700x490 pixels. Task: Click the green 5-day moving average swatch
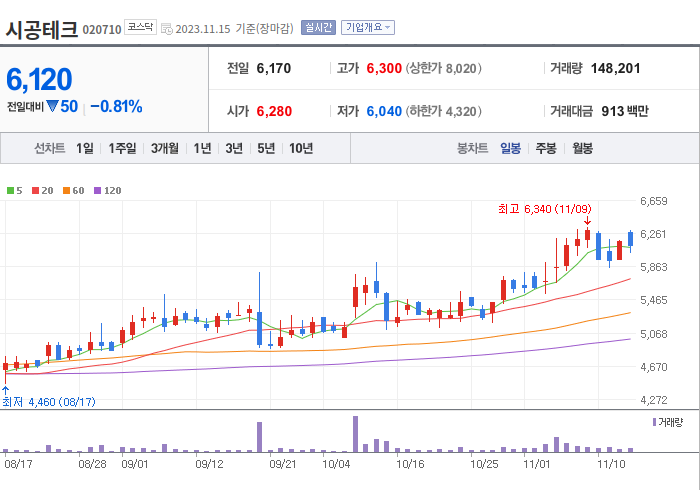point(10,191)
